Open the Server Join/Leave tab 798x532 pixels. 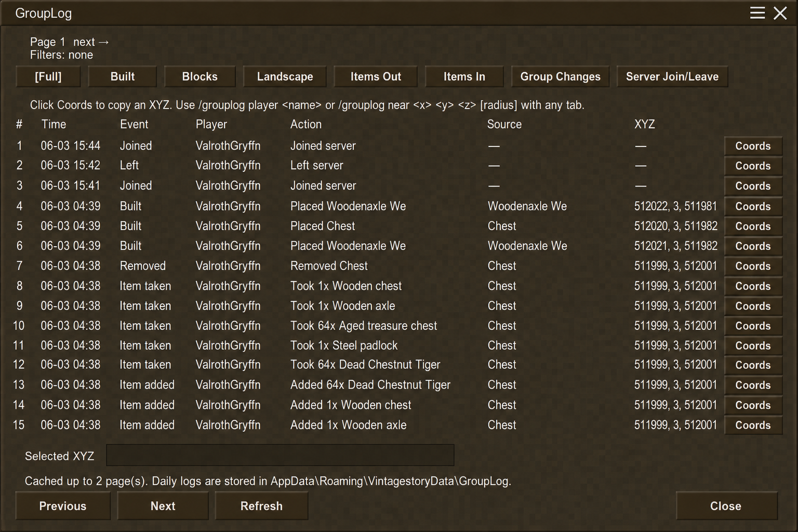click(x=672, y=77)
